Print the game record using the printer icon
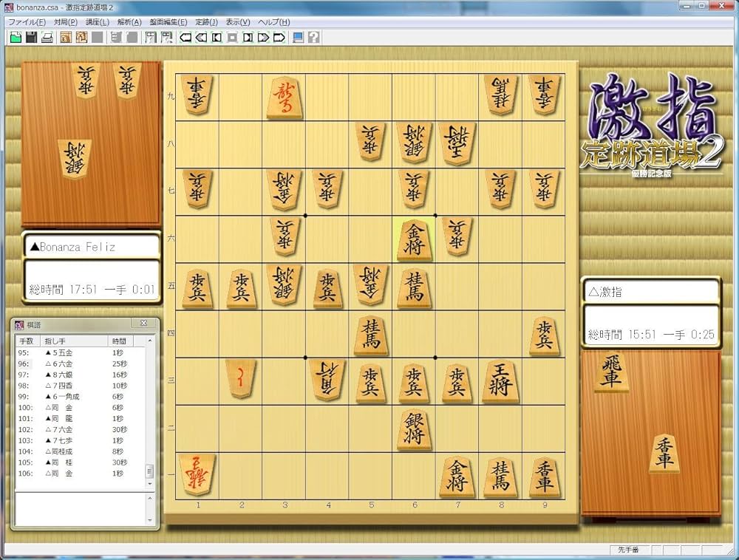 (48, 38)
